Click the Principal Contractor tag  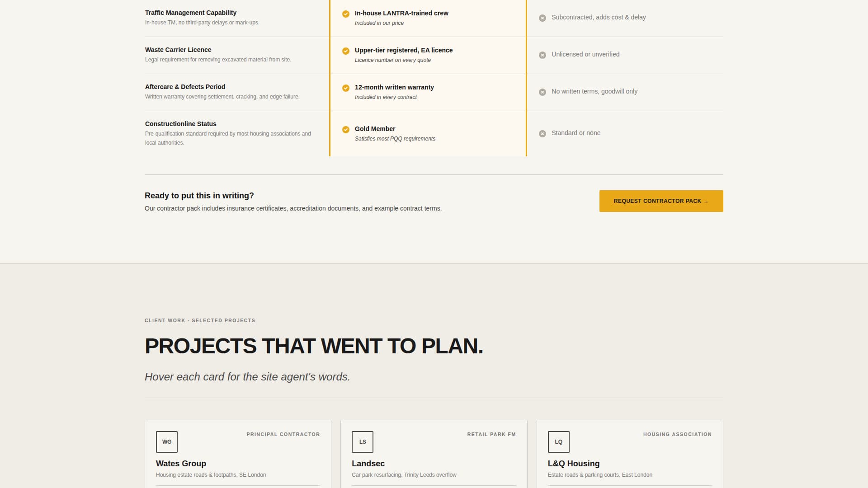(x=283, y=434)
